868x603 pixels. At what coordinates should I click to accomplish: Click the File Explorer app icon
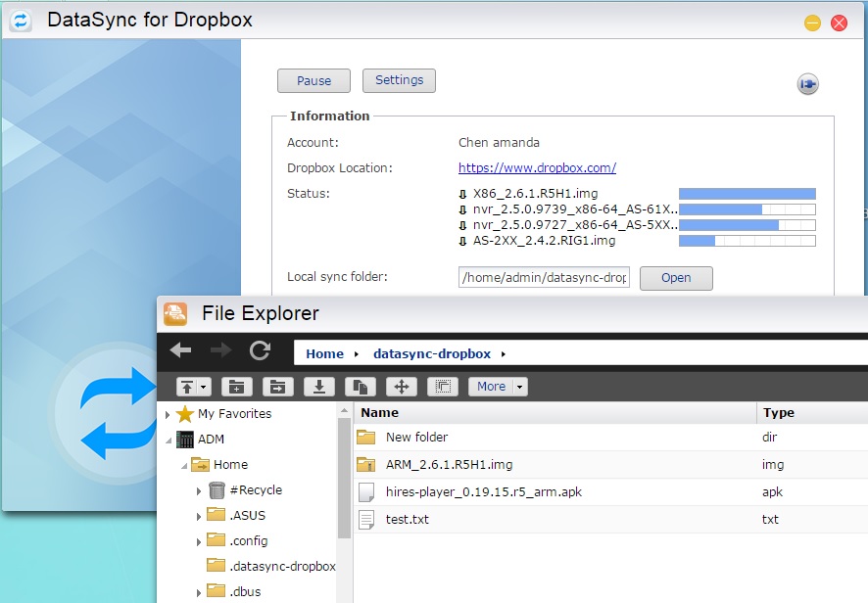175,313
